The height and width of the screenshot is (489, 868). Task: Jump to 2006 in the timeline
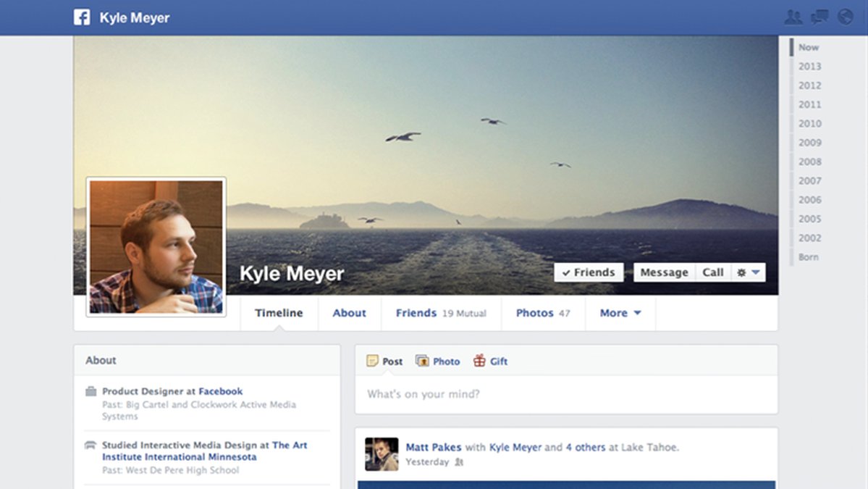tap(810, 200)
